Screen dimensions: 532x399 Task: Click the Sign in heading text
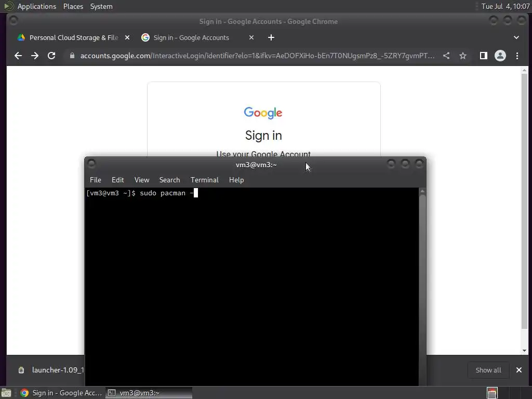[263, 136]
